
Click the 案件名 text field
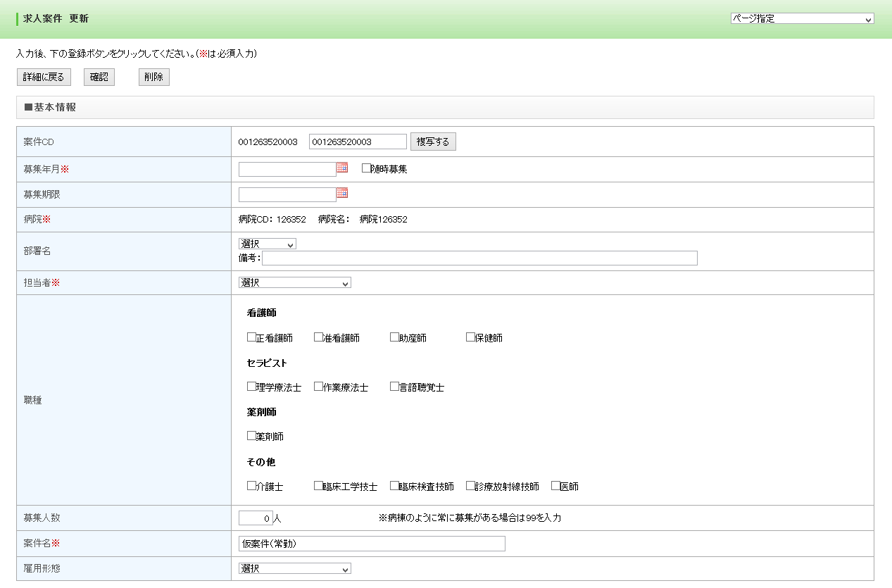(372, 544)
